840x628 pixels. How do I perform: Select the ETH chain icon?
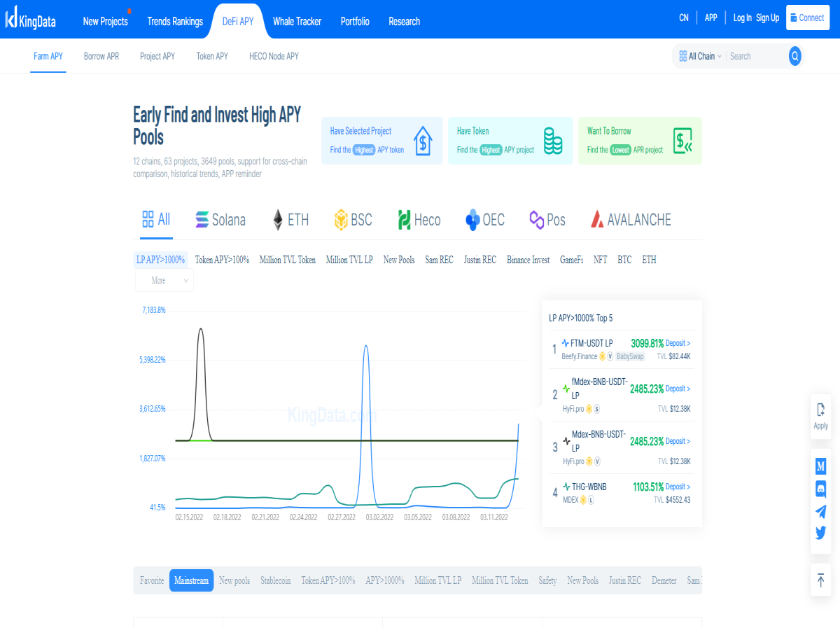click(278, 220)
